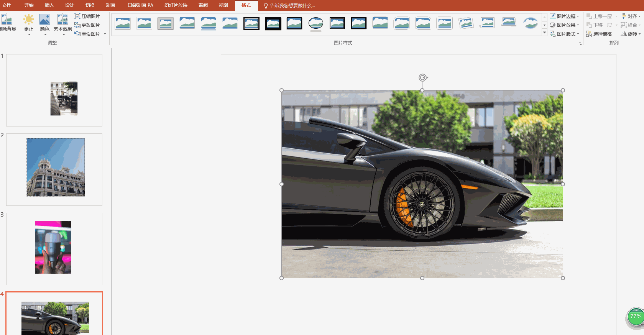Apply the last soft oval picture style
The width and height of the screenshot is (644, 335).
[x=531, y=23]
